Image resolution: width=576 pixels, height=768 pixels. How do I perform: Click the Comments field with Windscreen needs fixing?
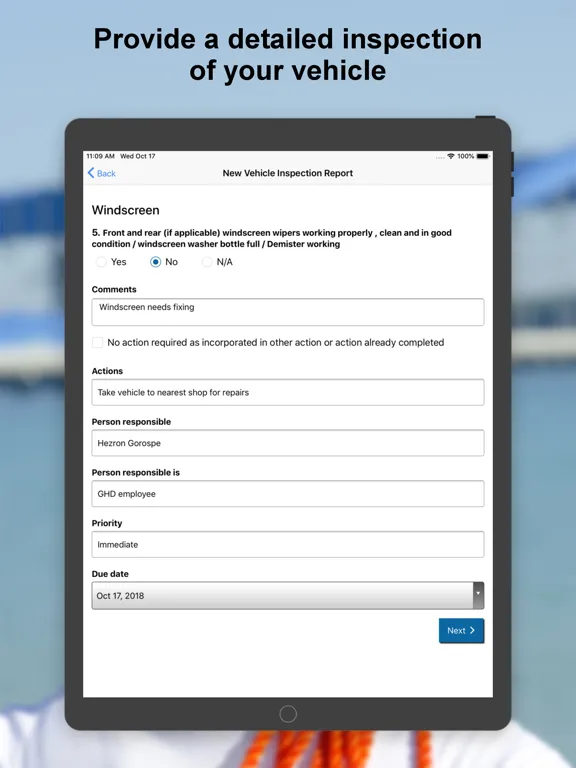pos(288,312)
